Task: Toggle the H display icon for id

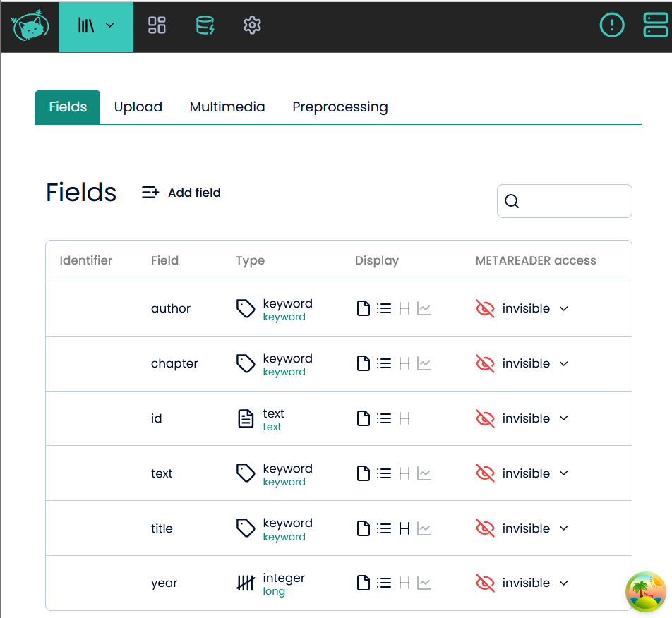Action: (x=404, y=418)
